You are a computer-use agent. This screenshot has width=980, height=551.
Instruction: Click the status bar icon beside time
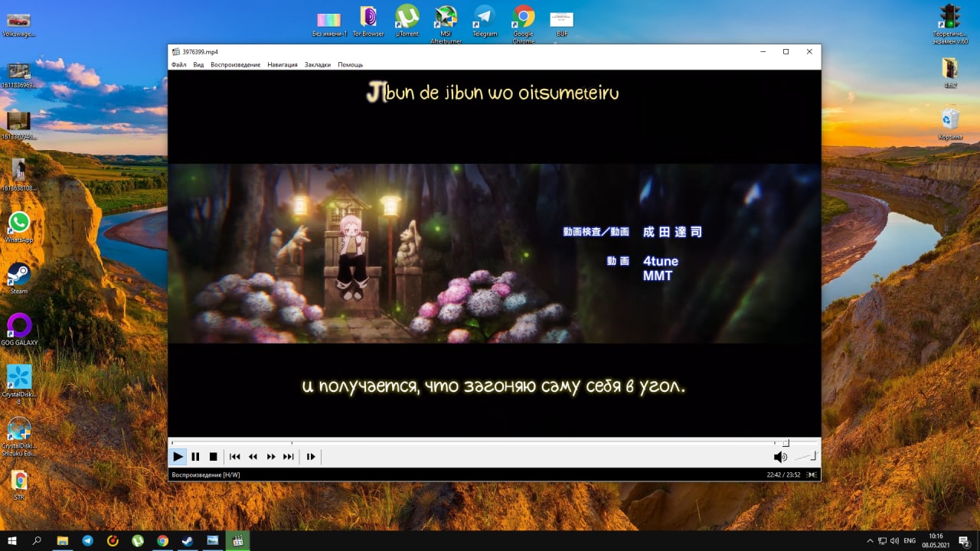pos(812,474)
